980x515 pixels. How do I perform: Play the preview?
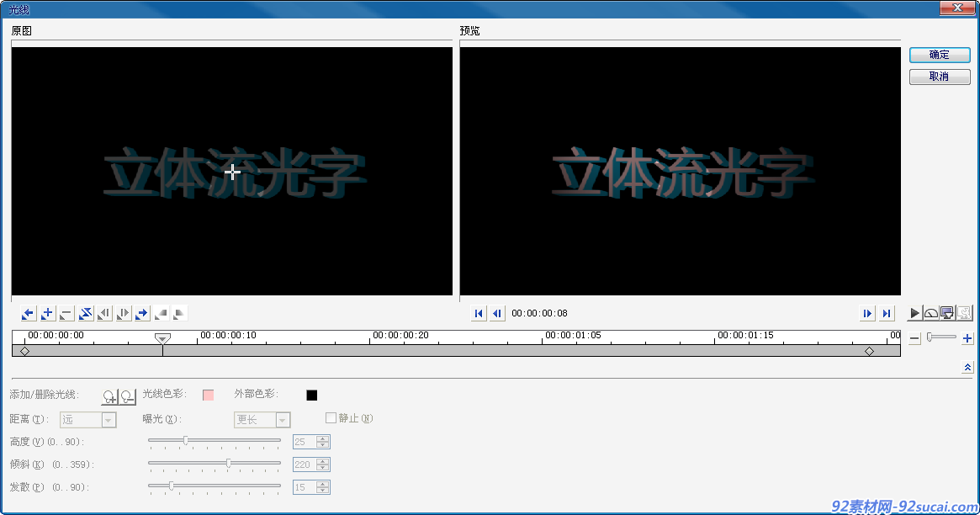[x=914, y=313]
